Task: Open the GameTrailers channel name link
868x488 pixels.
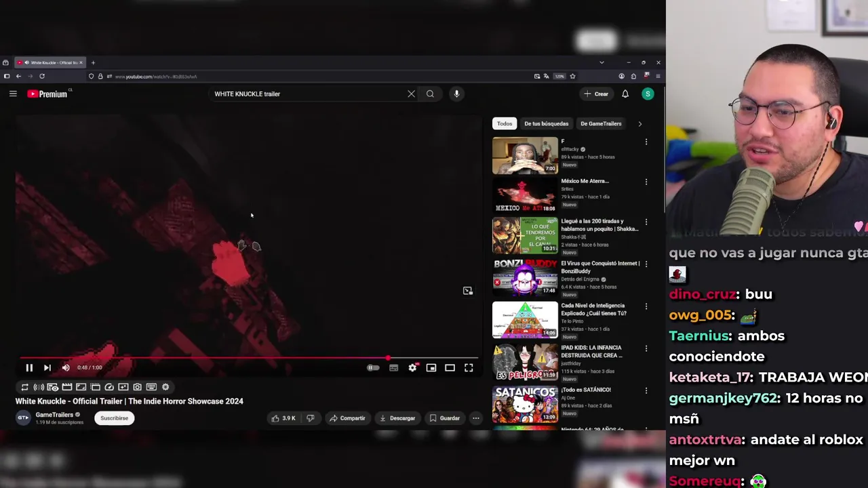Action: [x=54, y=415]
